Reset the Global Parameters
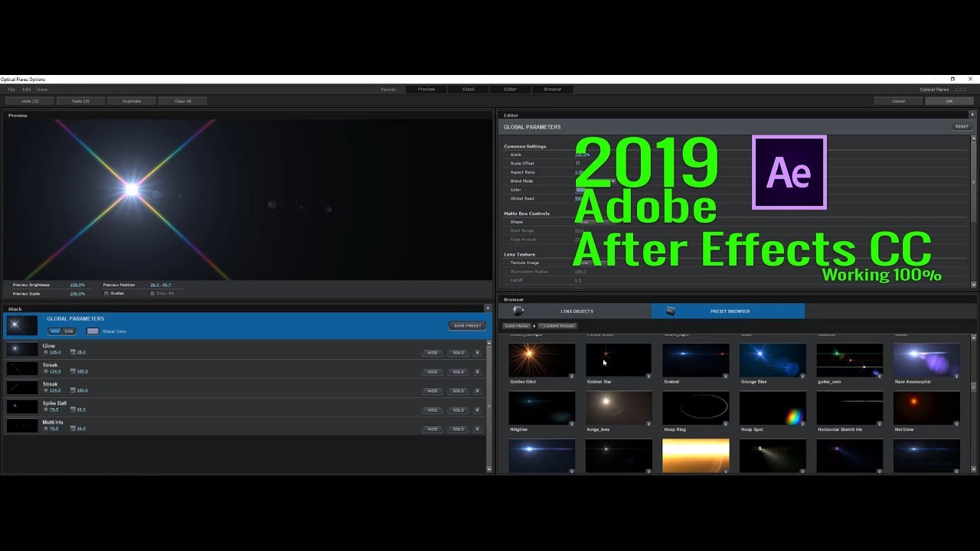980x551 pixels. tap(962, 127)
